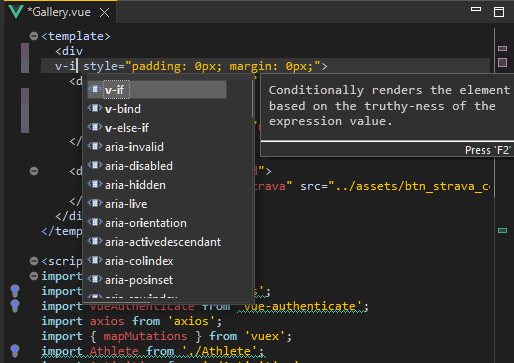Click attribute icon beside aria-hidden
The width and height of the screenshot is (514, 363).
(95, 184)
